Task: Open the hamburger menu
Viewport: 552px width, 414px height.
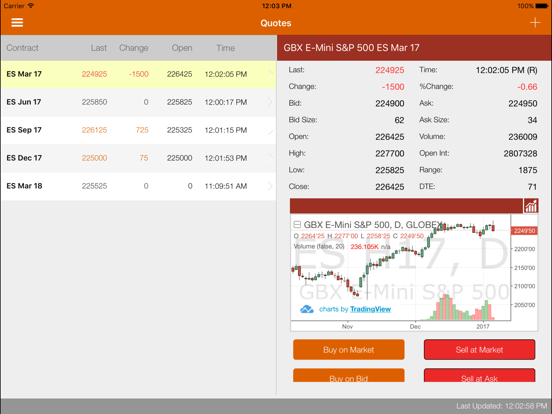Action: 17,23
